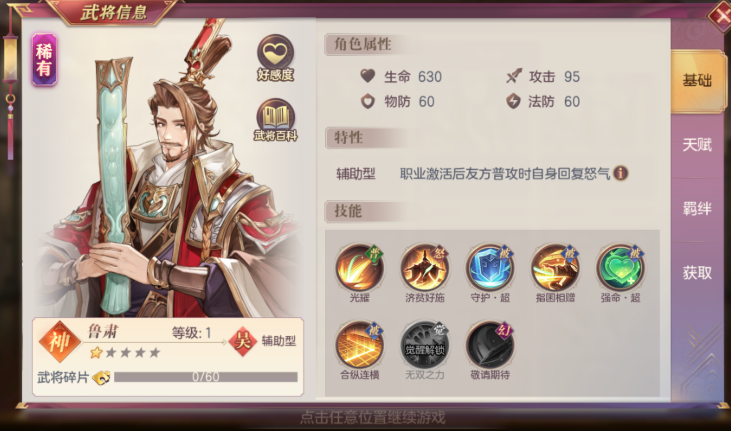Select the 强命·超 green heart skill
Image resolution: width=731 pixels, height=431 pixels.
coord(620,268)
